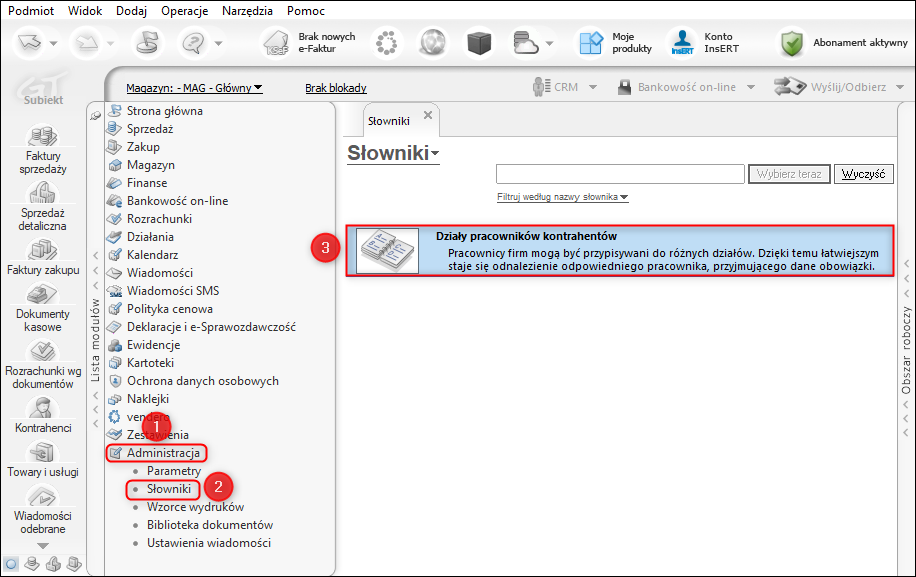Image resolution: width=916 pixels, height=577 pixels.
Task: Open Towary i usługi shortcut icon
Action: (x=43, y=452)
